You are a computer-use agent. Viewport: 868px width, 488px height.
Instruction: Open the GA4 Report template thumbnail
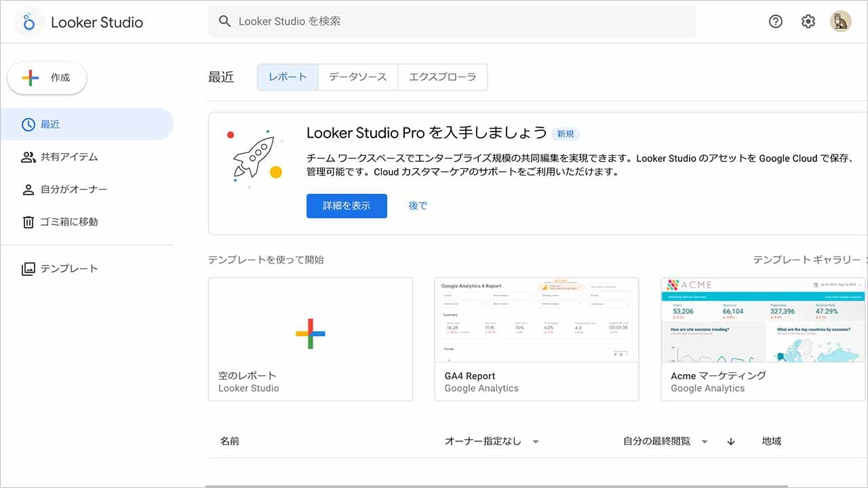point(536,320)
